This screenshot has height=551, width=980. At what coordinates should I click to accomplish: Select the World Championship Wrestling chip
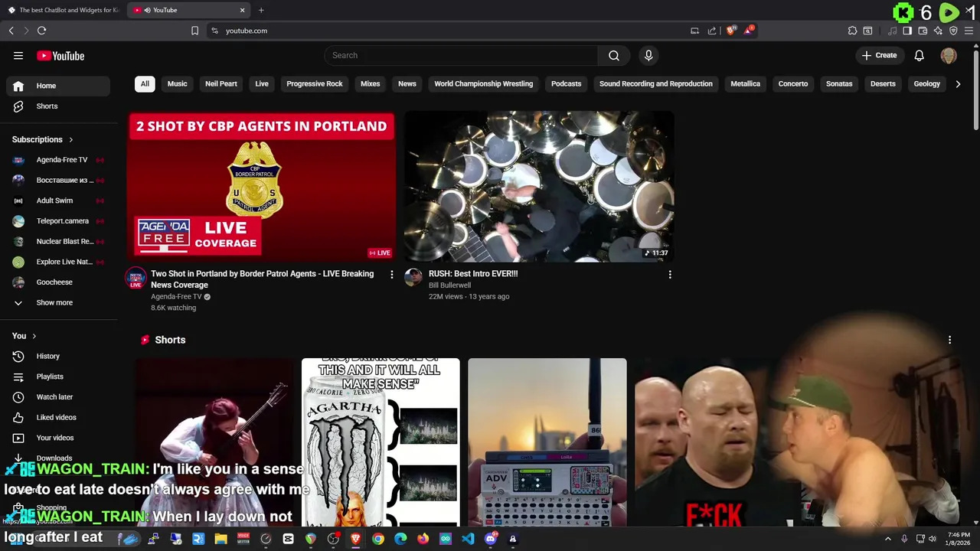click(x=484, y=84)
